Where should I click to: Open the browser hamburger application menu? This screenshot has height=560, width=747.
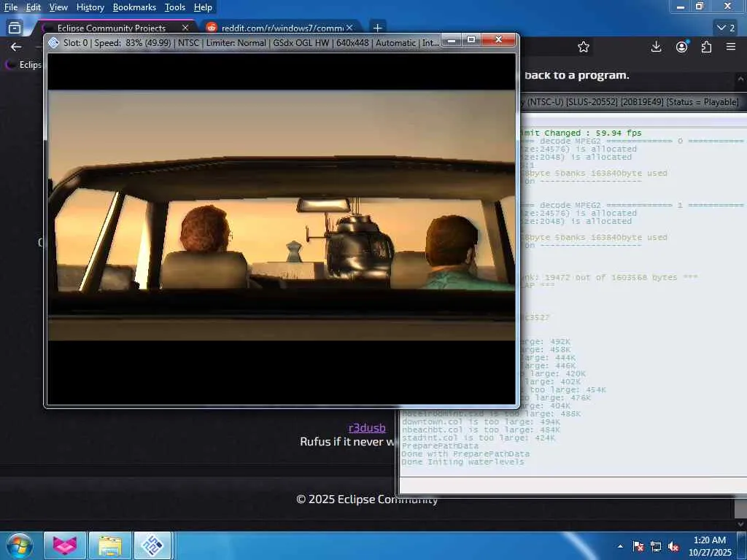(731, 47)
